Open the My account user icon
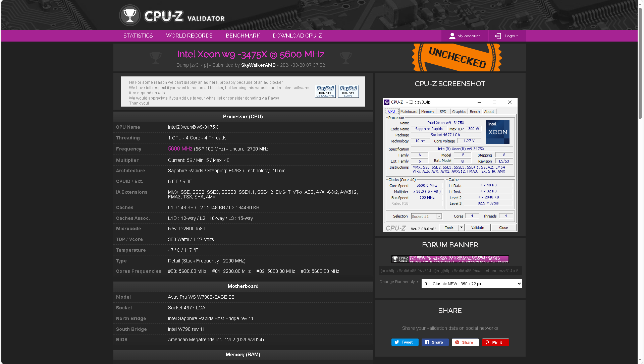644x364 pixels. [452, 36]
